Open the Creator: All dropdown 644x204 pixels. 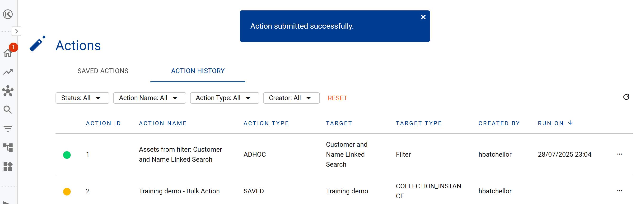pyautogui.click(x=291, y=98)
